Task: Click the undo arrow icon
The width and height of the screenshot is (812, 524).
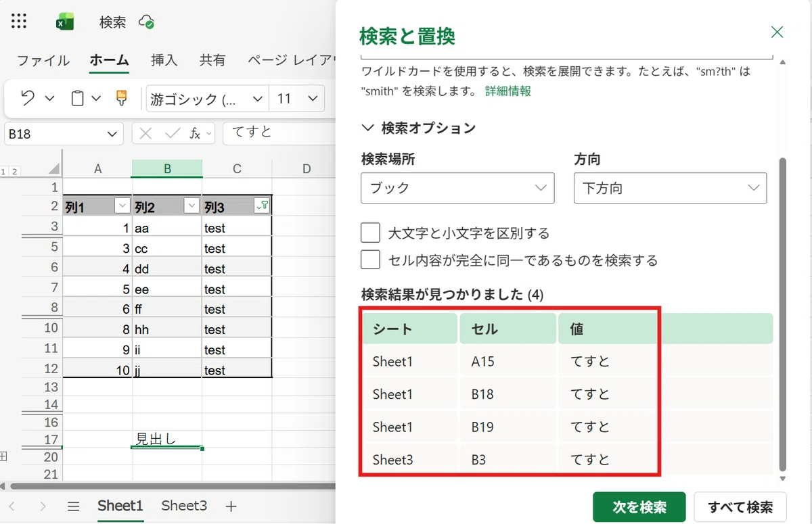Action: pyautogui.click(x=28, y=99)
